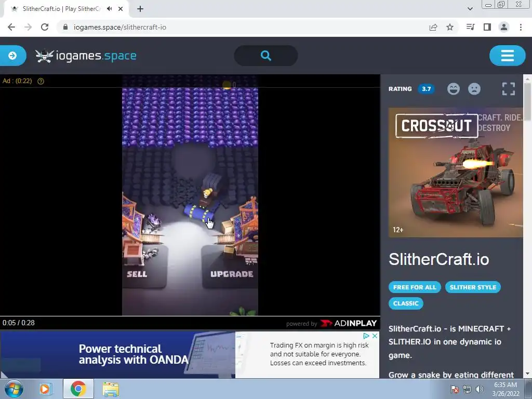Enter fullscreen mode for the game
The image size is (532, 399).
(508, 89)
